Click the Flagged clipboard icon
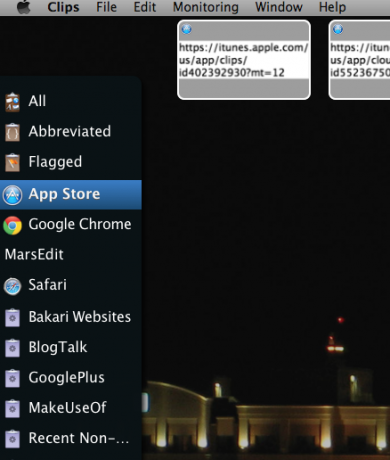 [x=12, y=163]
